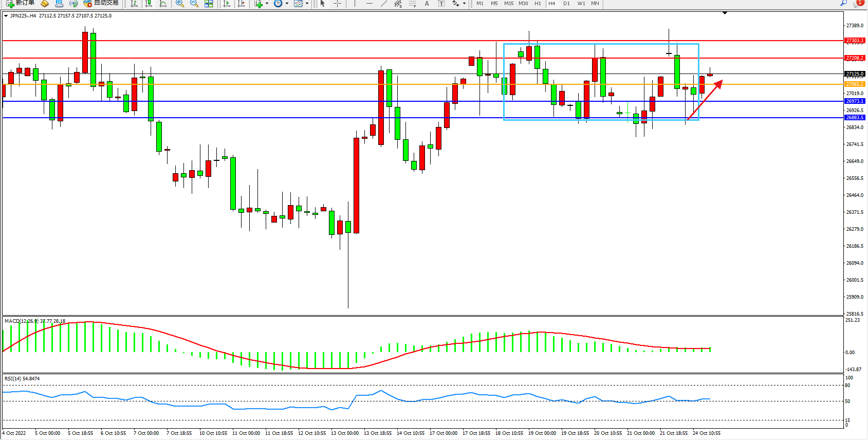868x440 pixels.
Task: Click the New Order (新订单) button
Action: click(21, 3)
